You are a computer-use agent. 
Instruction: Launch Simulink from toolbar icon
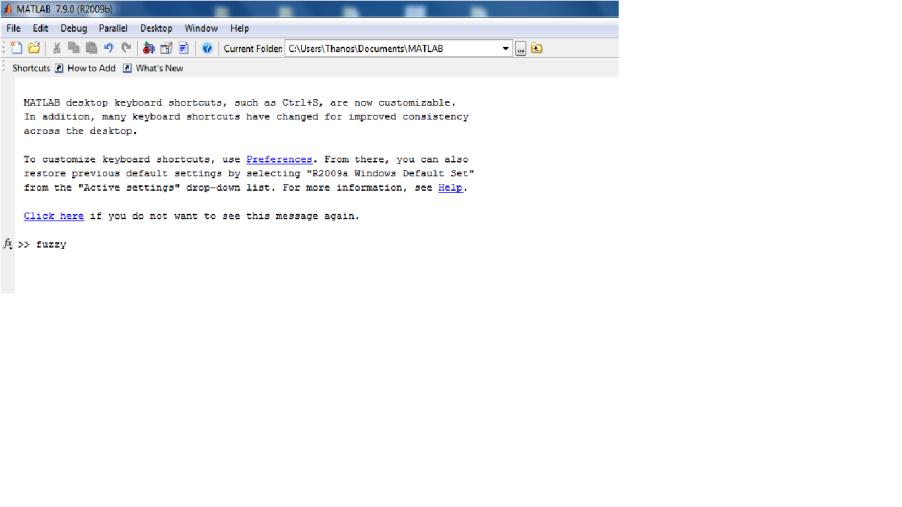(x=148, y=48)
